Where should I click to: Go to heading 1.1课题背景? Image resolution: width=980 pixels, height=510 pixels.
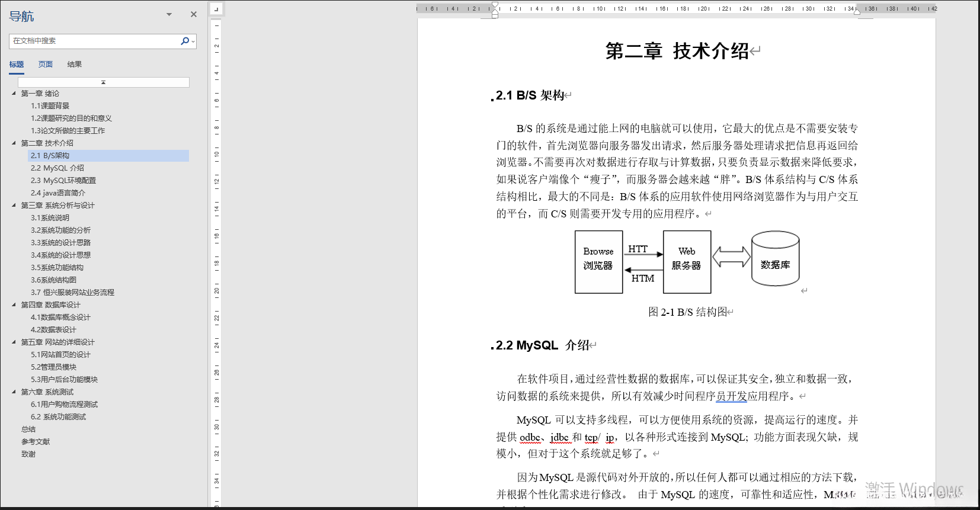50,106
